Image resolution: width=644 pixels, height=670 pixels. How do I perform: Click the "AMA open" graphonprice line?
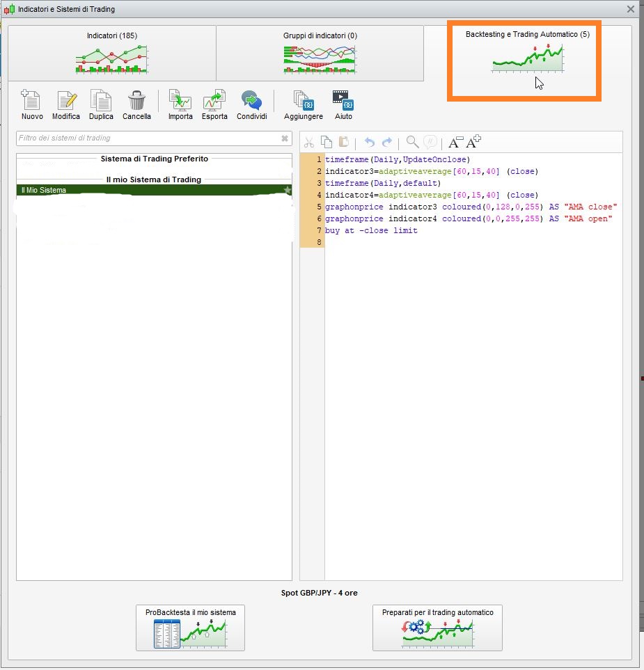tap(469, 218)
